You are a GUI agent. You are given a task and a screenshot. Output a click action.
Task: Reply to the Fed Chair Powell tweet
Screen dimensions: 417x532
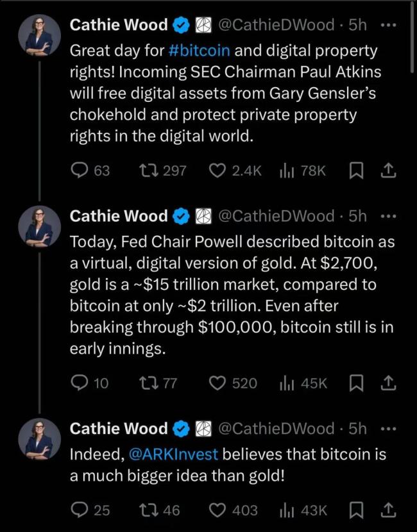tap(78, 383)
